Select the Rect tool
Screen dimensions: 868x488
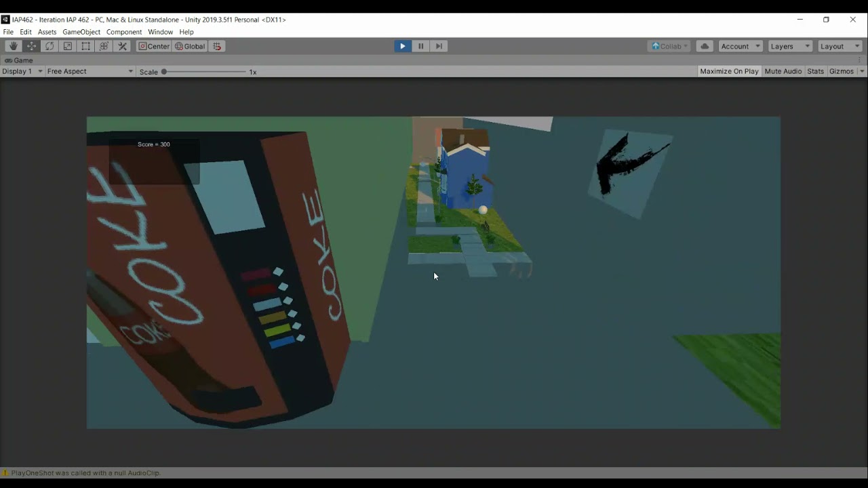coord(86,46)
